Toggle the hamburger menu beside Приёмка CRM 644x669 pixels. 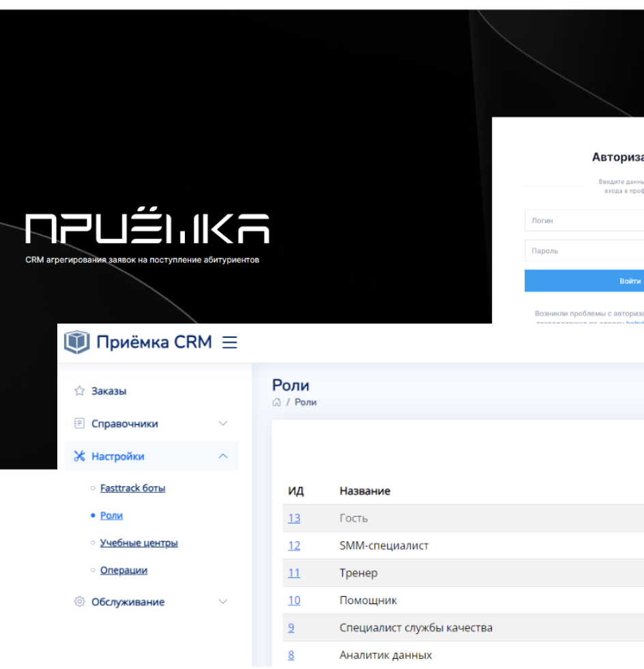[x=229, y=342]
